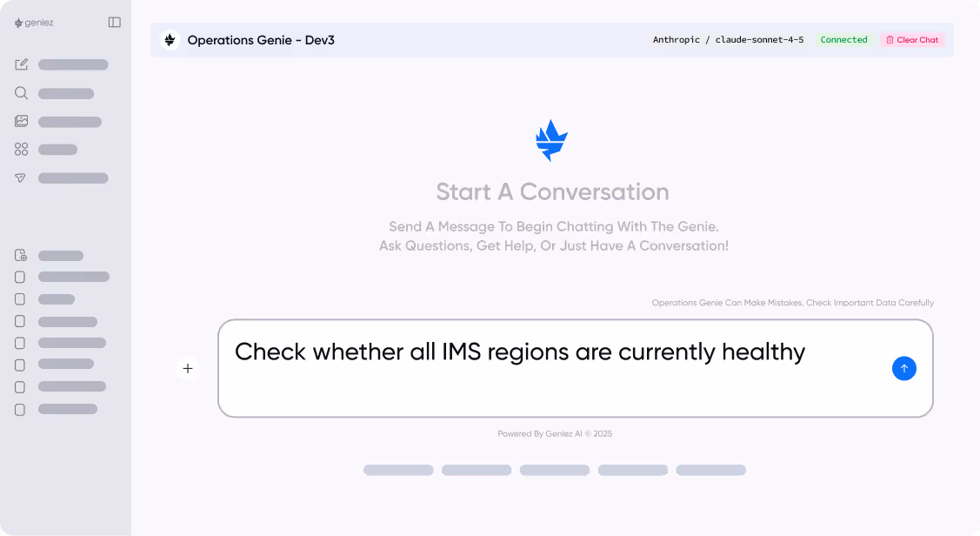Open search using the magnifying glass icon
Image resolution: width=980 pixels, height=536 pixels.
(x=21, y=93)
